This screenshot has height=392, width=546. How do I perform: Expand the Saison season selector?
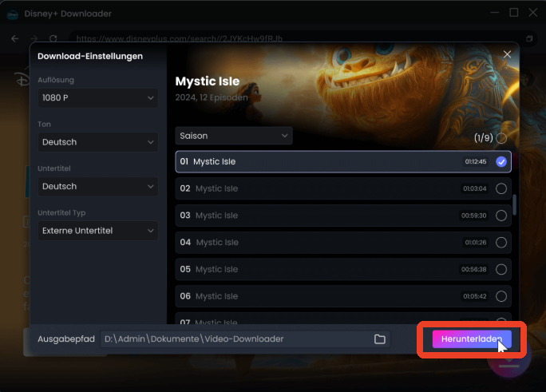(234, 136)
